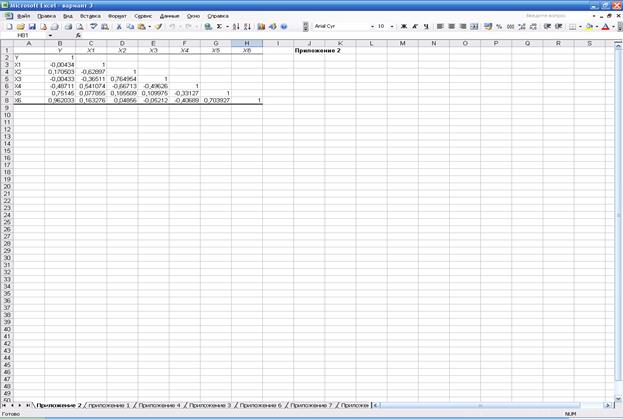Apply Percent style format

[499, 26]
